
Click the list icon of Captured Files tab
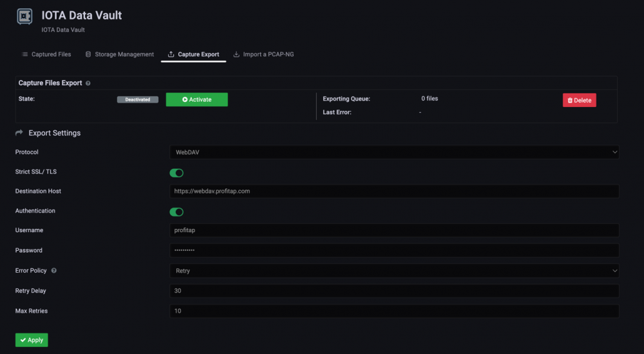point(24,54)
